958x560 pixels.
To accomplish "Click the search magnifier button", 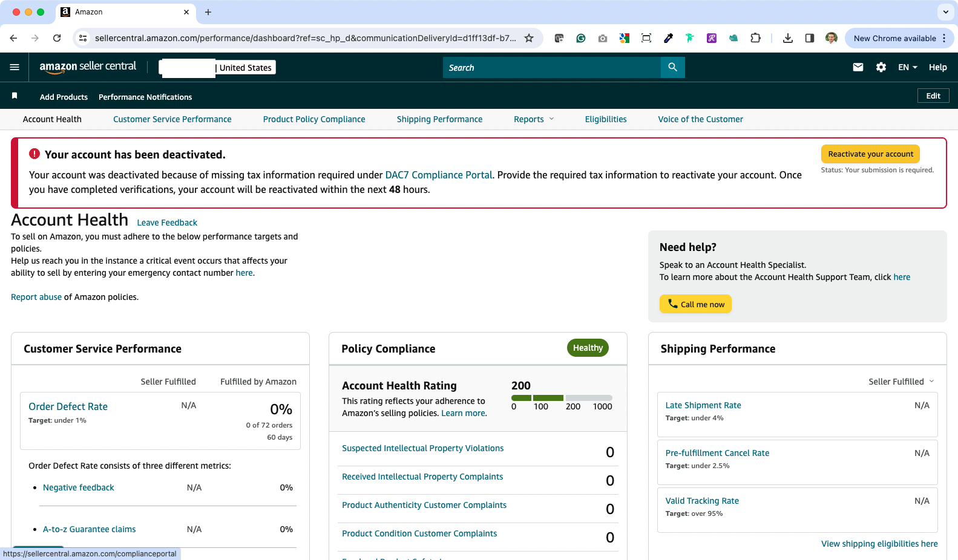I will [x=672, y=67].
